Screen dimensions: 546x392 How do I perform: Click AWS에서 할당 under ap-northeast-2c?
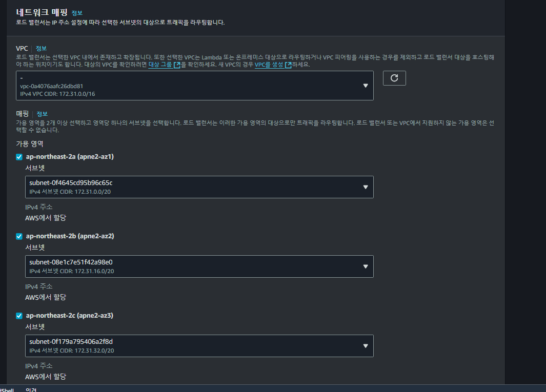click(x=46, y=377)
